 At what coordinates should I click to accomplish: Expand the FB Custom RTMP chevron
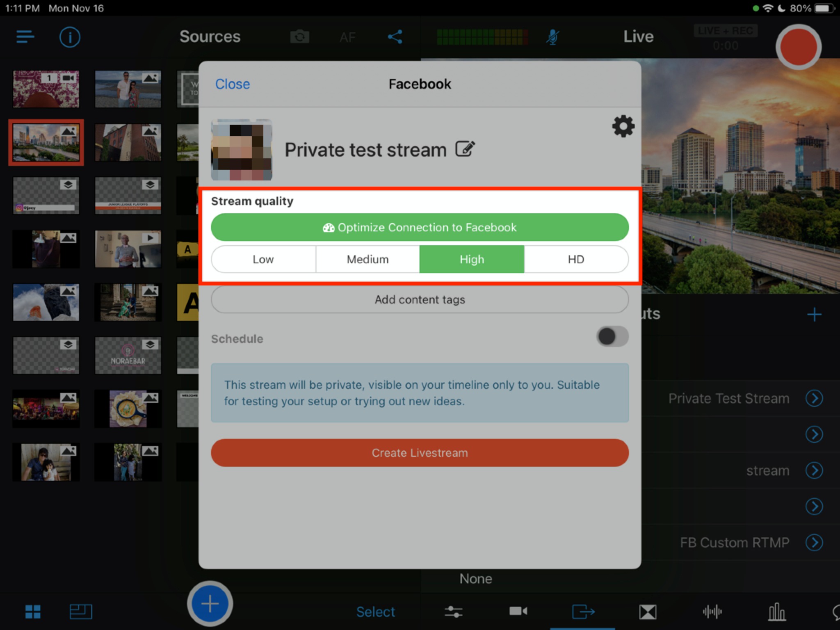pos(814,543)
